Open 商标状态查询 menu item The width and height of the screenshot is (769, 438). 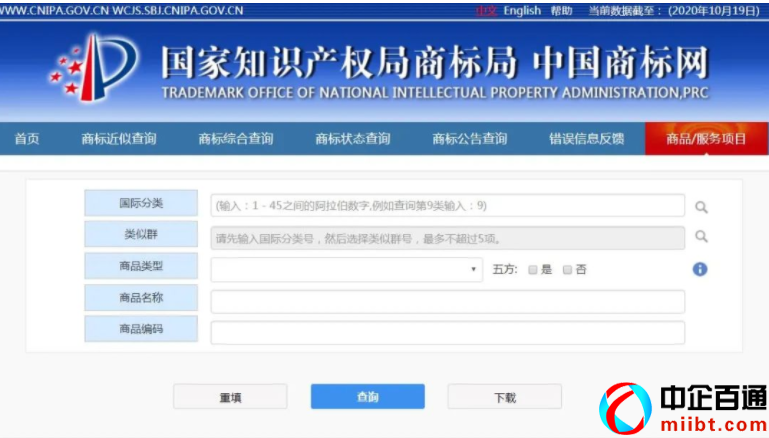(x=353, y=139)
